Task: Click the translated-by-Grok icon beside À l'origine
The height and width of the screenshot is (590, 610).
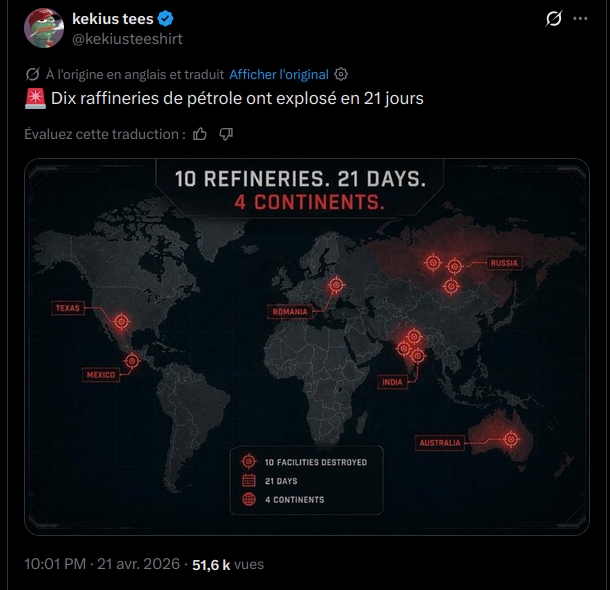Action: (32, 74)
